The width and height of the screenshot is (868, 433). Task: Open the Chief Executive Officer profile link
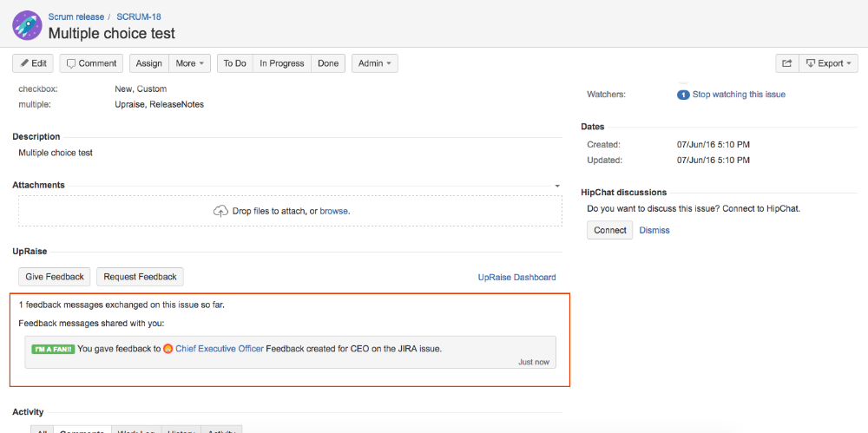point(220,349)
